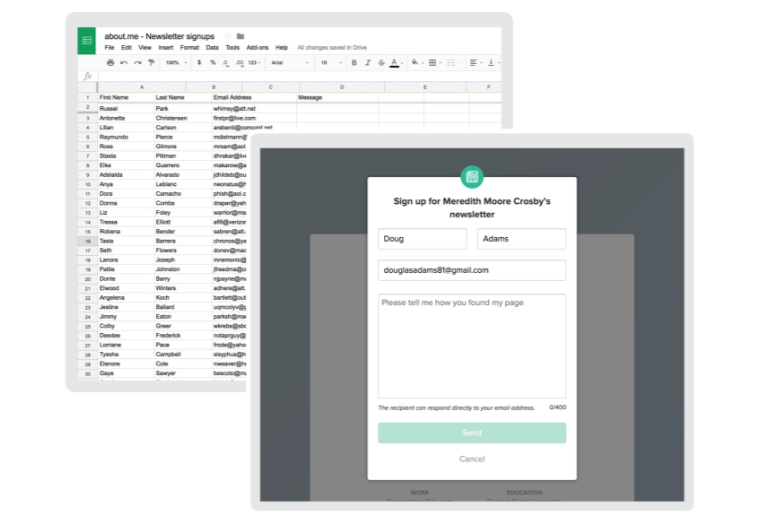Open the Format menu
The height and width of the screenshot is (514, 760).
[189, 48]
